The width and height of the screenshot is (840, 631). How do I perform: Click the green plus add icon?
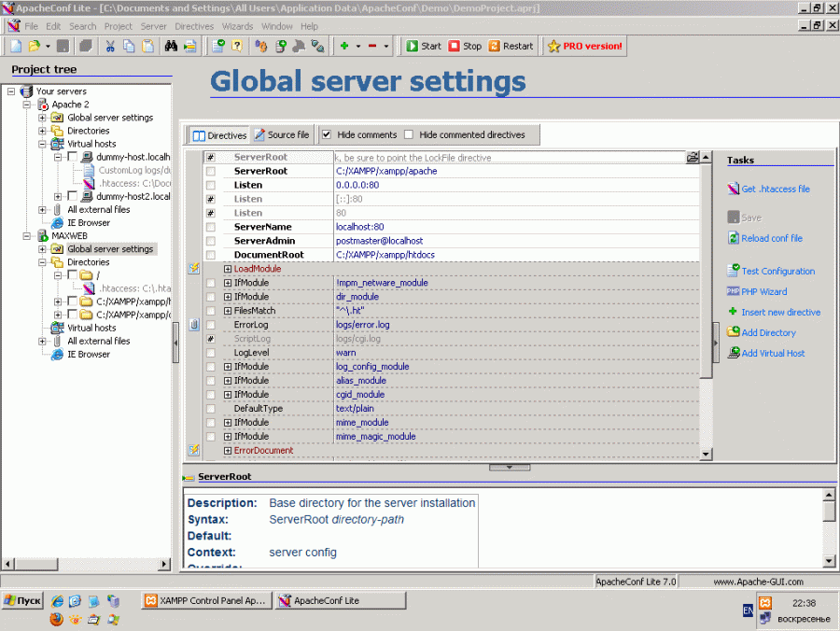(x=344, y=46)
